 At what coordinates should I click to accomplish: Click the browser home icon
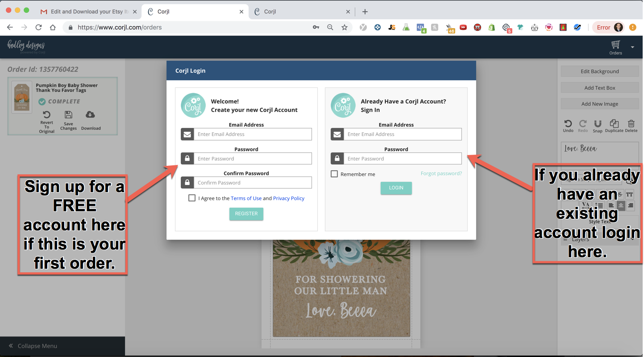click(53, 27)
